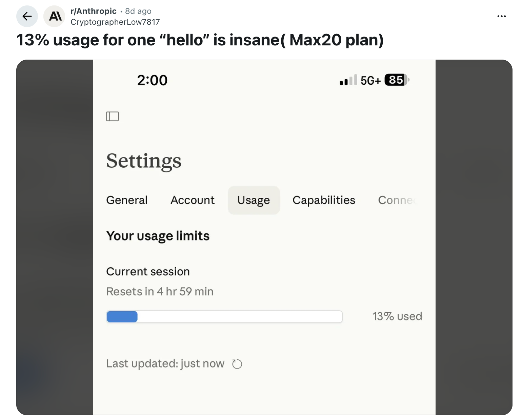
Task: Click the refresh icon beside Last updated
Action: 237,364
